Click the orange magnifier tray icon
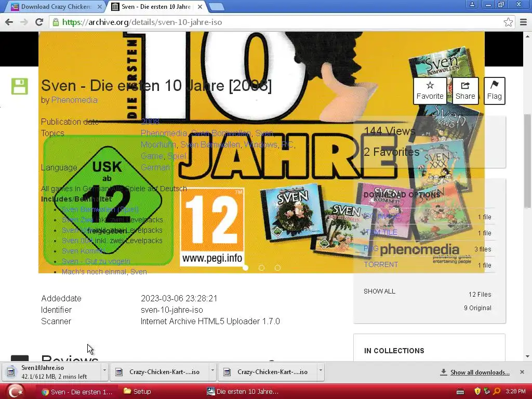 pos(497,392)
